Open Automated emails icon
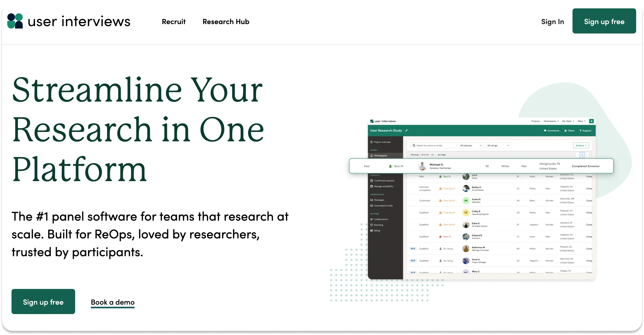The image size is (644, 335). (x=371, y=205)
